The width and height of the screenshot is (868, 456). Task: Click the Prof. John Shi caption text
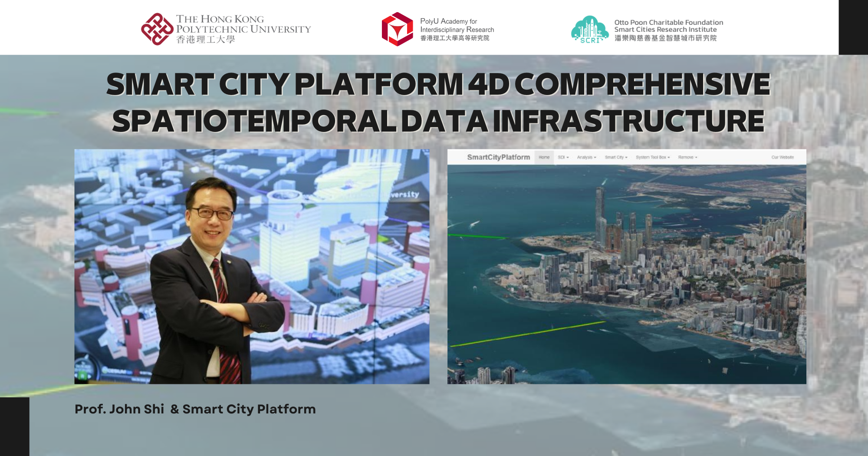[x=195, y=409]
